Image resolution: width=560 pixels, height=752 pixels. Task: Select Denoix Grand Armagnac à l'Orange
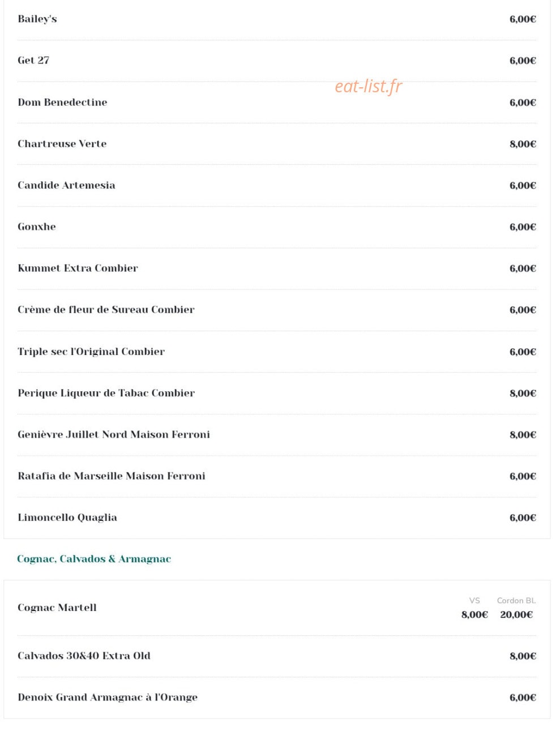[x=108, y=697]
